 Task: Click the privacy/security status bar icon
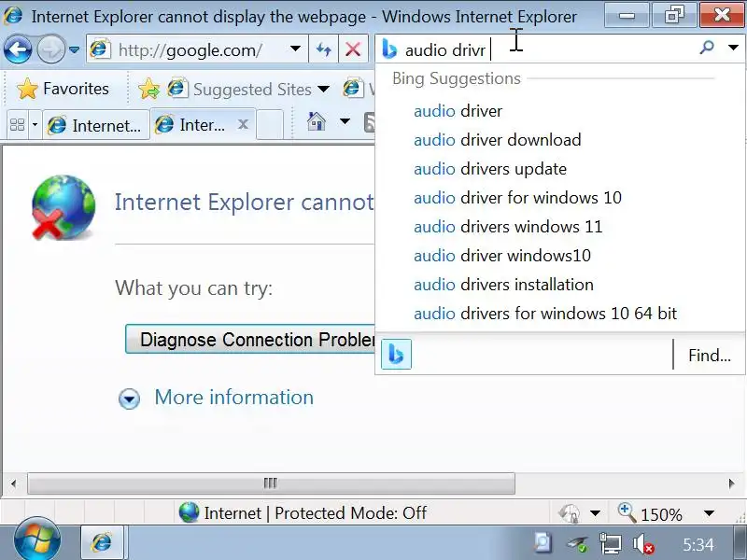pos(570,513)
